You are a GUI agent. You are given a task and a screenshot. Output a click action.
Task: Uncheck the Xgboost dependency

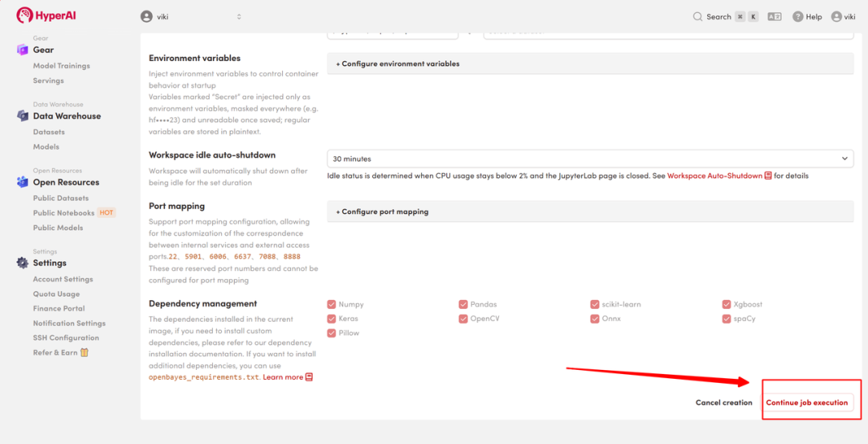pos(727,304)
